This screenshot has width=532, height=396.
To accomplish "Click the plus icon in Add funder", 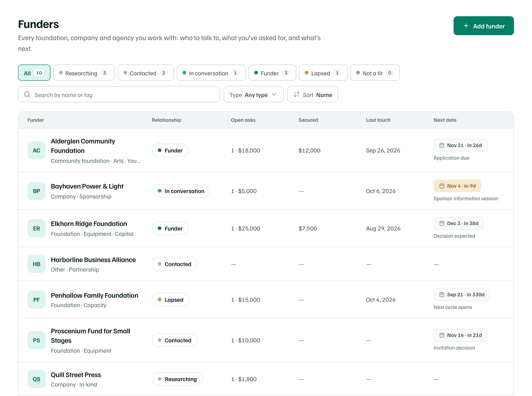I will [x=466, y=26].
